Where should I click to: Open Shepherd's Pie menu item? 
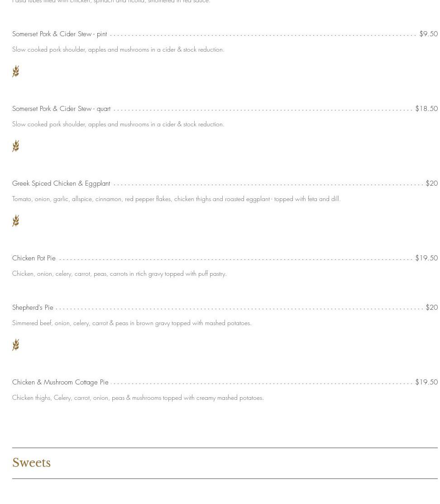click(x=33, y=307)
